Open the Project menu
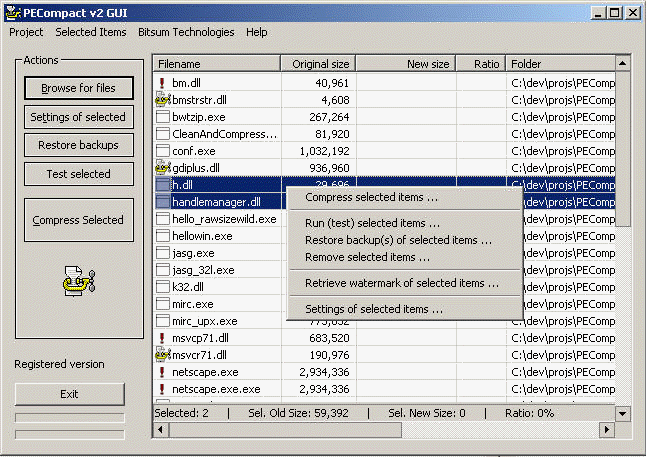646x457 pixels. tap(26, 32)
